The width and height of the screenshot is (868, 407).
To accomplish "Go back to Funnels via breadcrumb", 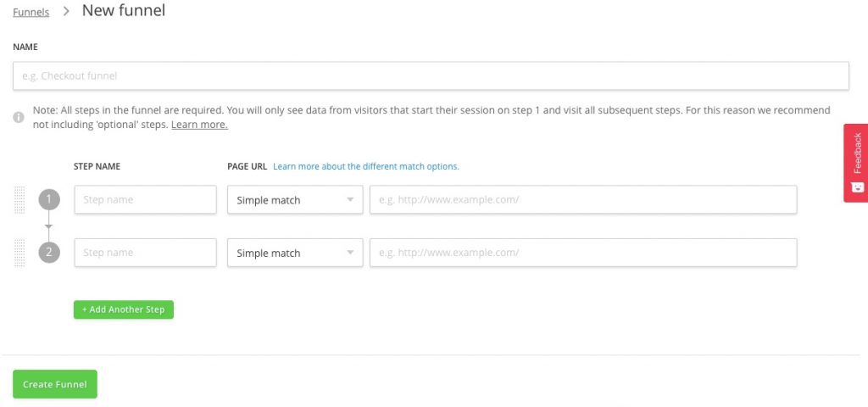I will tap(31, 13).
